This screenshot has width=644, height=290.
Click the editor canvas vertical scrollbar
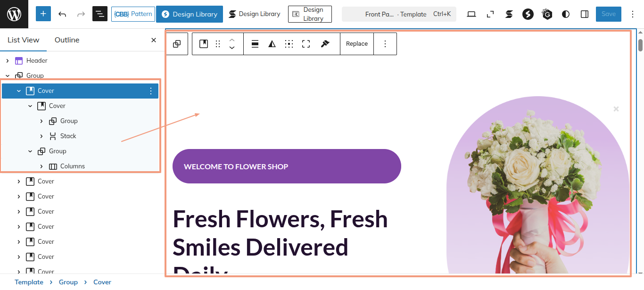tap(640, 46)
